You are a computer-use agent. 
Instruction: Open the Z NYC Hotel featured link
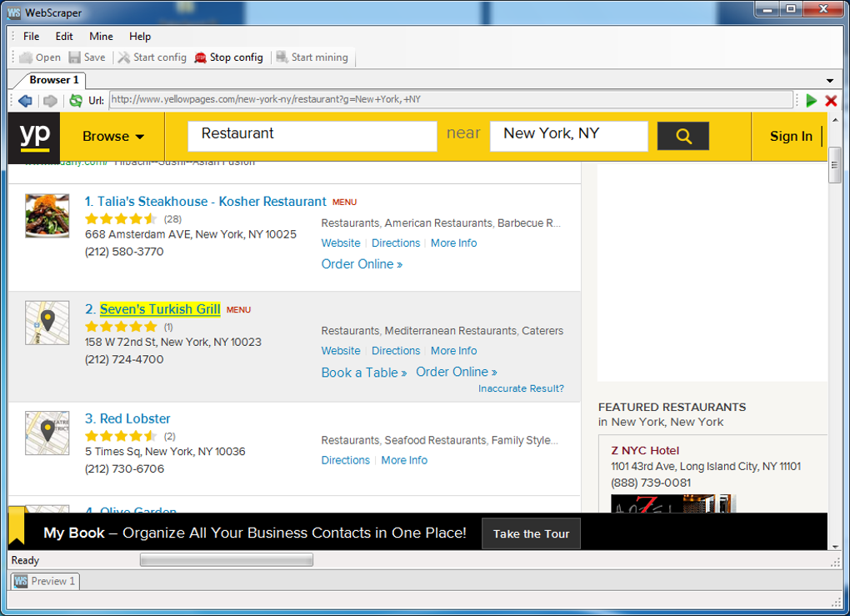click(645, 451)
